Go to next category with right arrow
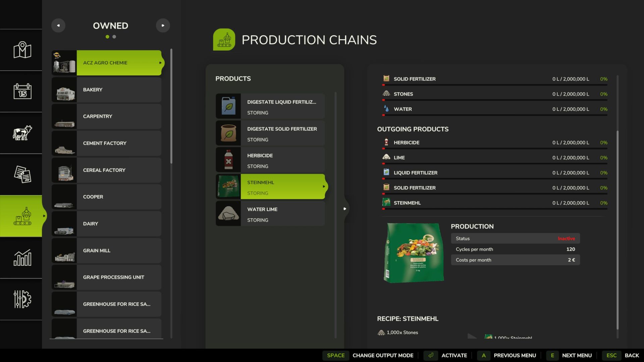This screenshot has width=644, height=362. point(163,25)
